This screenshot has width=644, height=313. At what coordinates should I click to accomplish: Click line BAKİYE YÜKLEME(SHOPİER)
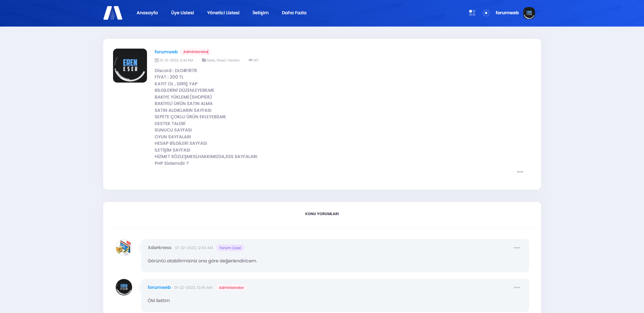(183, 97)
